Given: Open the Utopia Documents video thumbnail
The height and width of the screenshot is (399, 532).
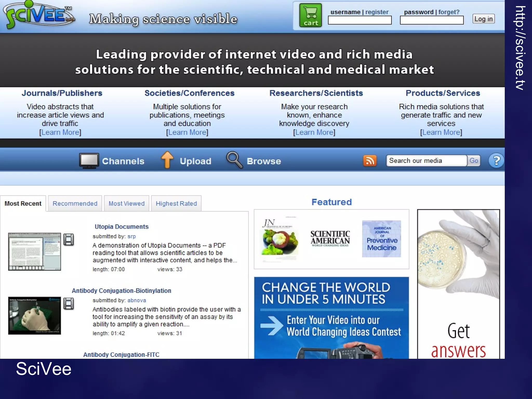Looking at the screenshot, I should coord(35,251).
